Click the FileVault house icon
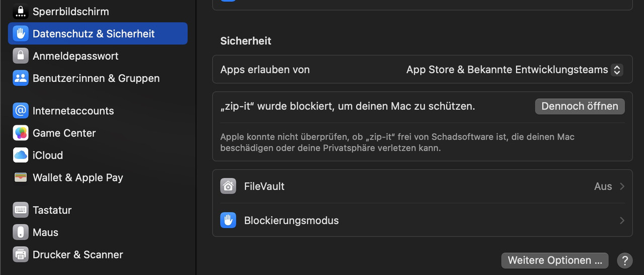This screenshot has height=275, width=644. point(228,187)
